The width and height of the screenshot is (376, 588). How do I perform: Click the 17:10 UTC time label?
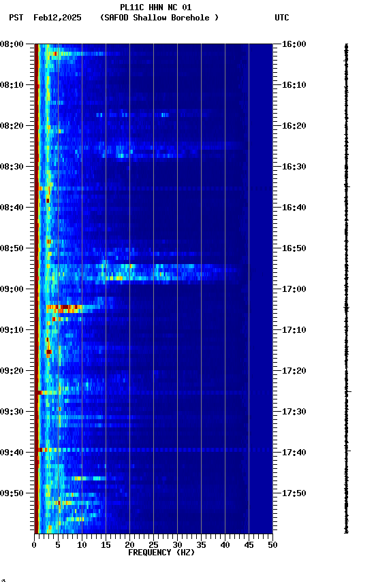click(x=294, y=330)
